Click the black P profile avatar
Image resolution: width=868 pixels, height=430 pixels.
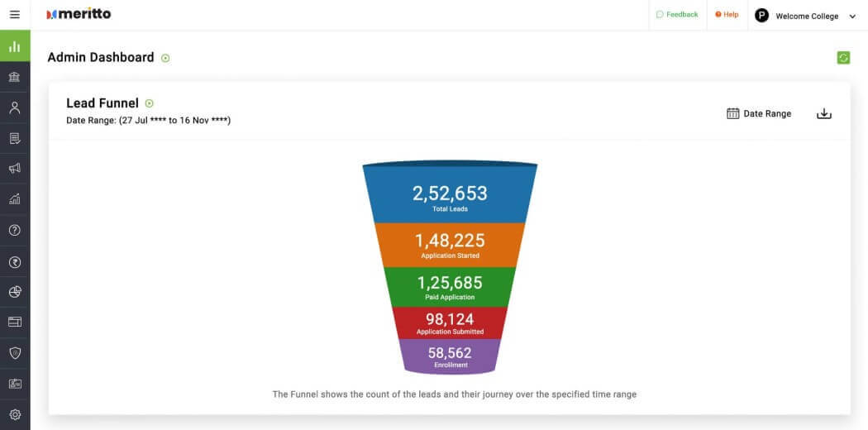(x=761, y=16)
